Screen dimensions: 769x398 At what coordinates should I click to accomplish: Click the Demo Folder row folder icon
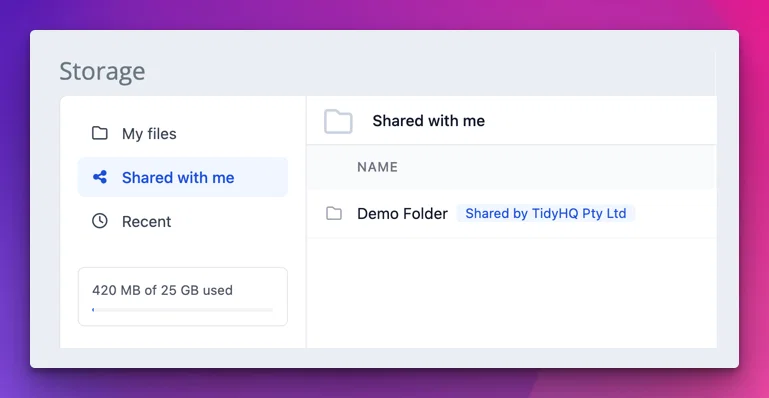point(334,213)
